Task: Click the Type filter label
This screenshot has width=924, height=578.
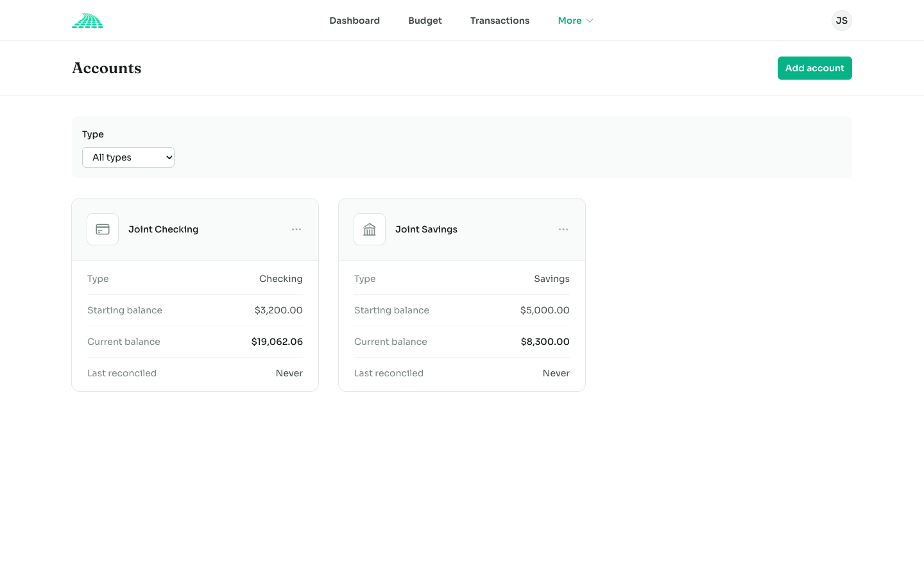Action: click(x=93, y=134)
